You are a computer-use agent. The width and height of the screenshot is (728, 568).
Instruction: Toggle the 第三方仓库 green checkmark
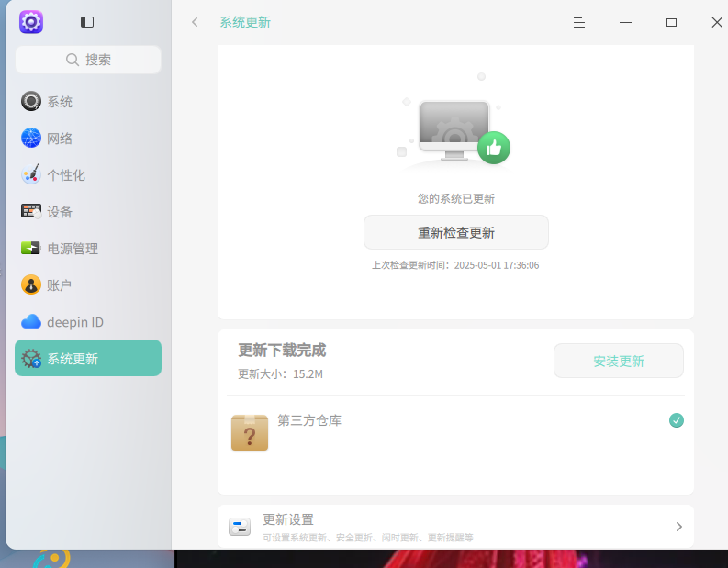tap(677, 420)
